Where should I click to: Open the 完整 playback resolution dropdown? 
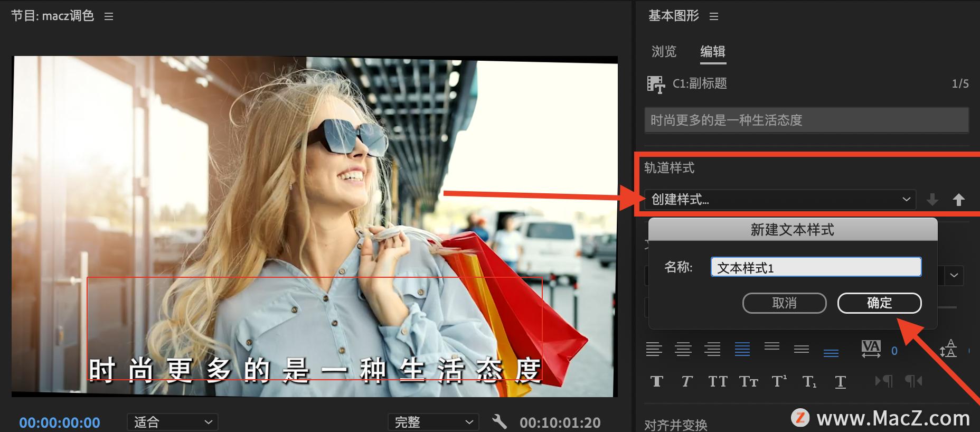point(434,422)
